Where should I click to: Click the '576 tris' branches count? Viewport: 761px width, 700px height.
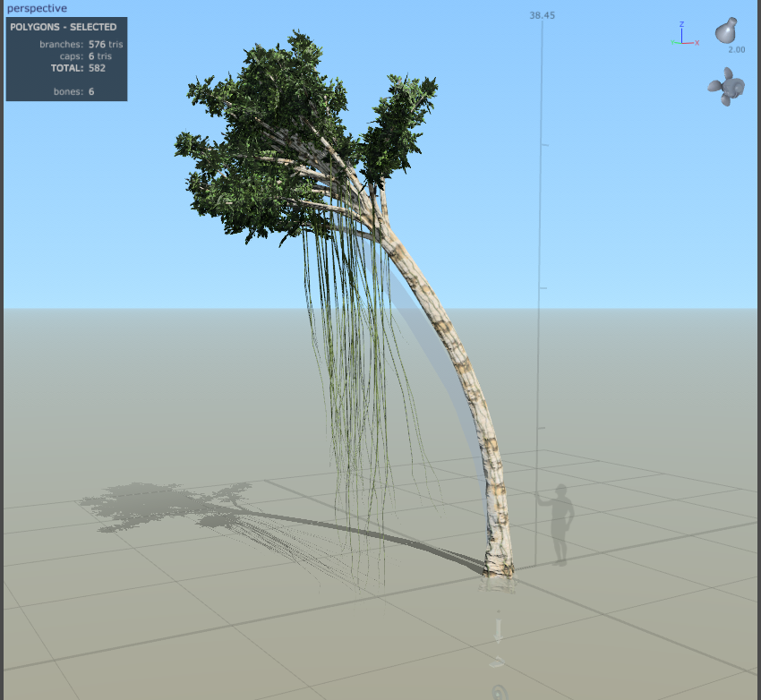point(106,44)
